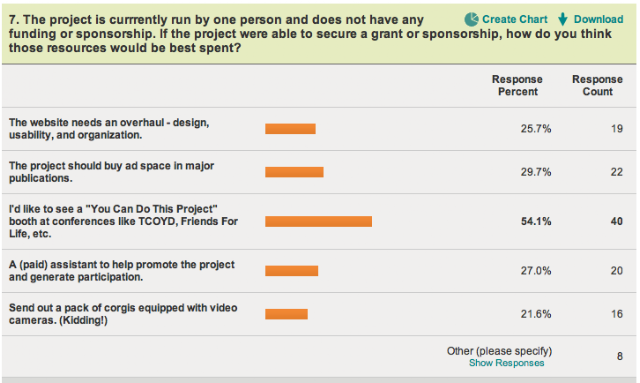Click the 54.1% conference booth bar

coord(318,221)
